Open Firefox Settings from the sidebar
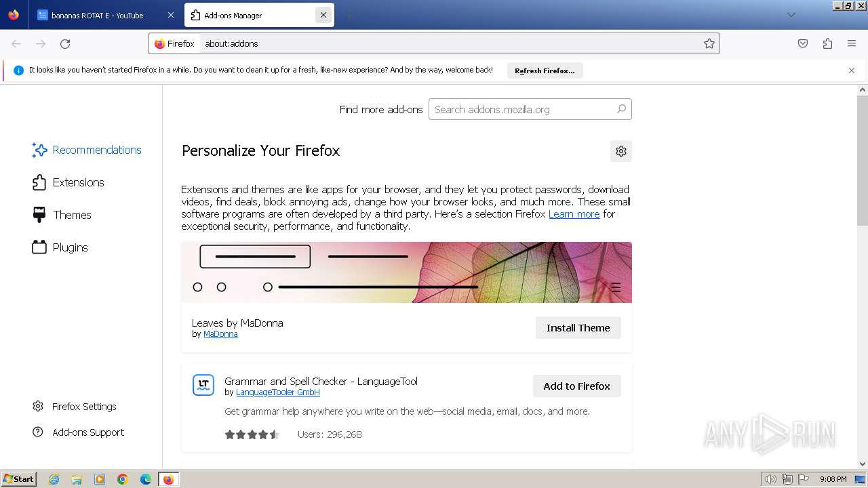The height and width of the screenshot is (488, 868). click(75, 406)
